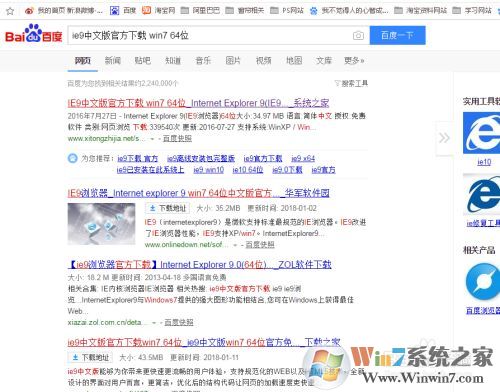Open the ZOL软件下载 Internet Explorer 9.0 result
Viewport: 500px width, 392px height.
(x=199, y=265)
